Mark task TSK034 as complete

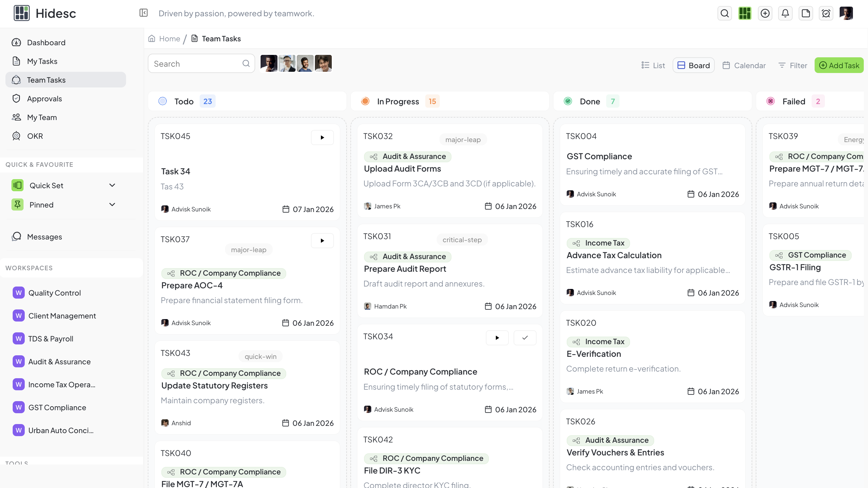525,337
